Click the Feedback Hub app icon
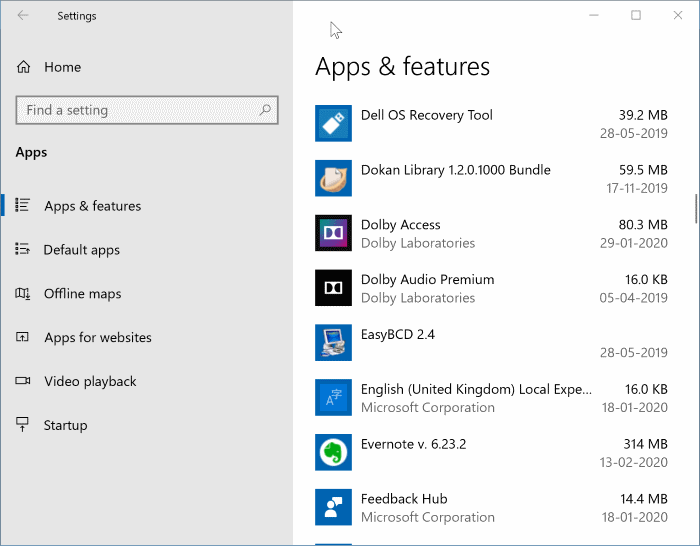 pos(333,507)
